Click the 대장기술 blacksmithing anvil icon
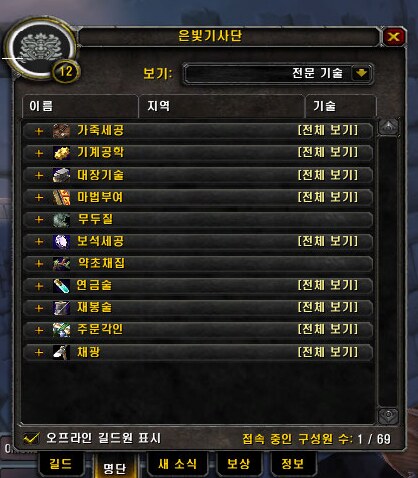Image resolution: width=418 pixels, height=478 pixels. [x=62, y=175]
